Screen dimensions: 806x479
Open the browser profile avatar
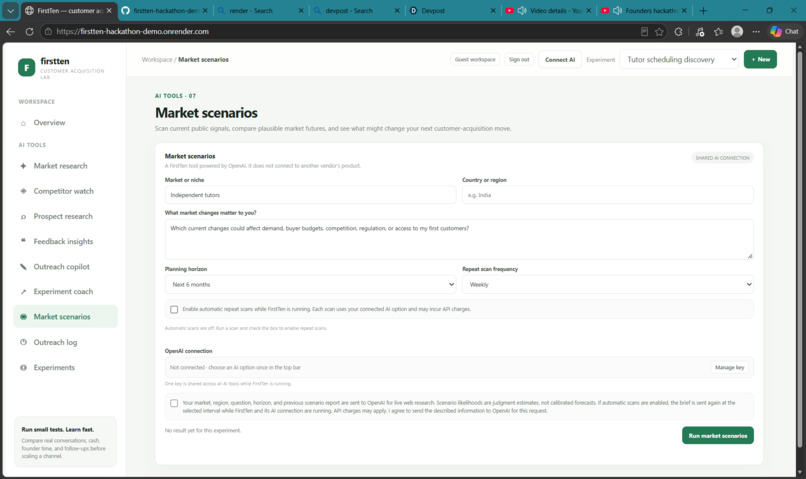tap(737, 31)
